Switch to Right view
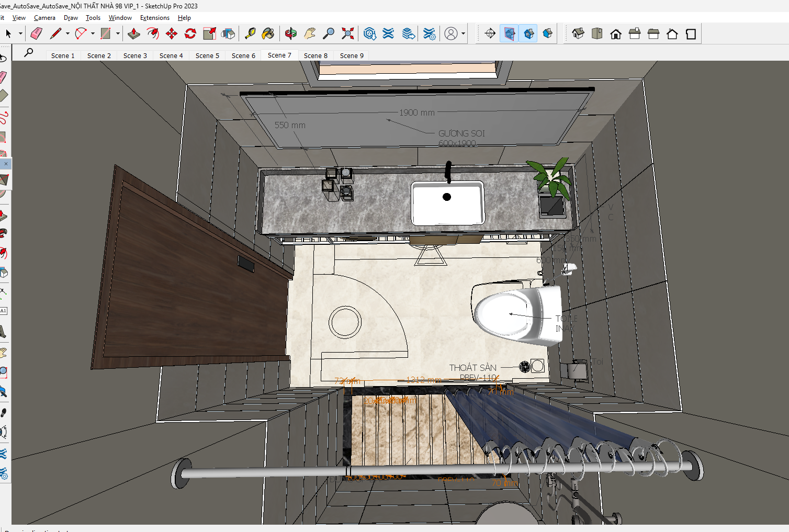Screen dimensions: 789x532 click(635, 33)
